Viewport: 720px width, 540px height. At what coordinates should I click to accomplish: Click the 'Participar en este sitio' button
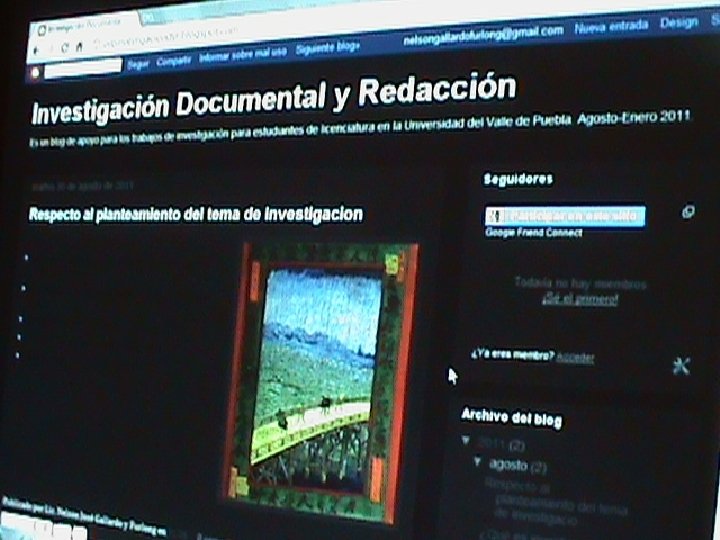[x=565, y=216]
